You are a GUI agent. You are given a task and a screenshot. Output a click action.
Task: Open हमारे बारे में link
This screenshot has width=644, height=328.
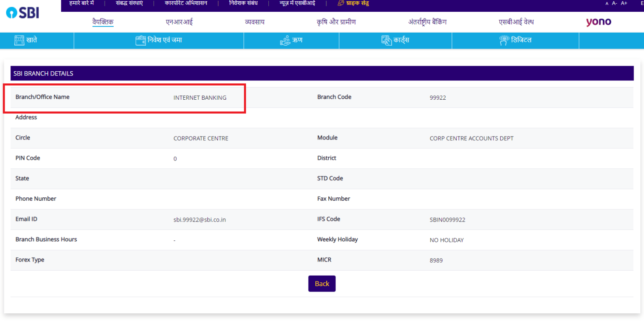click(81, 3)
